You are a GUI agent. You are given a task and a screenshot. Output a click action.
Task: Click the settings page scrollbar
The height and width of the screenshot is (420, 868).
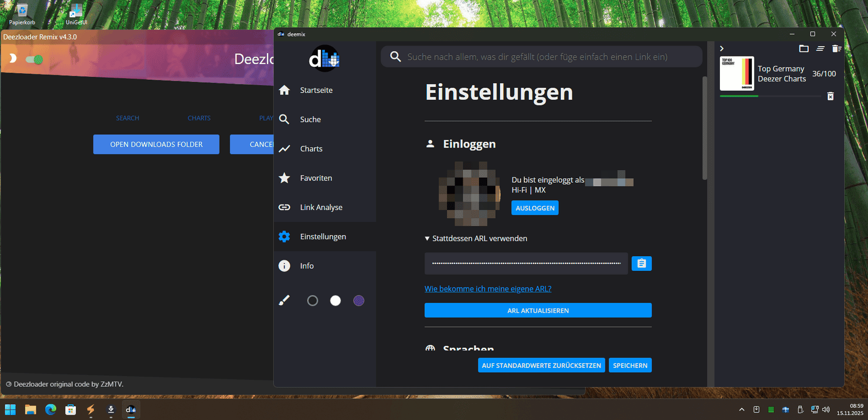[705, 128]
